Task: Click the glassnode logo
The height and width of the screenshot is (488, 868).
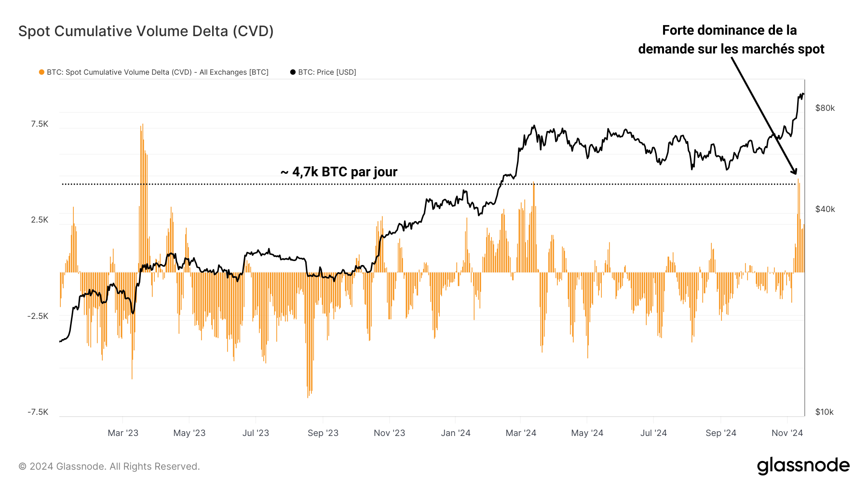Action: [x=803, y=466]
